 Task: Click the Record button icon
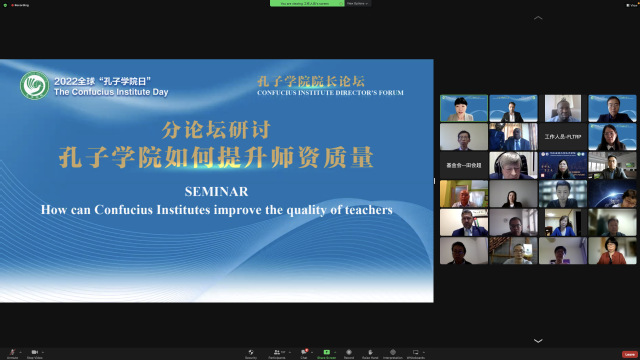pyautogui.click(x=349, y=352)
